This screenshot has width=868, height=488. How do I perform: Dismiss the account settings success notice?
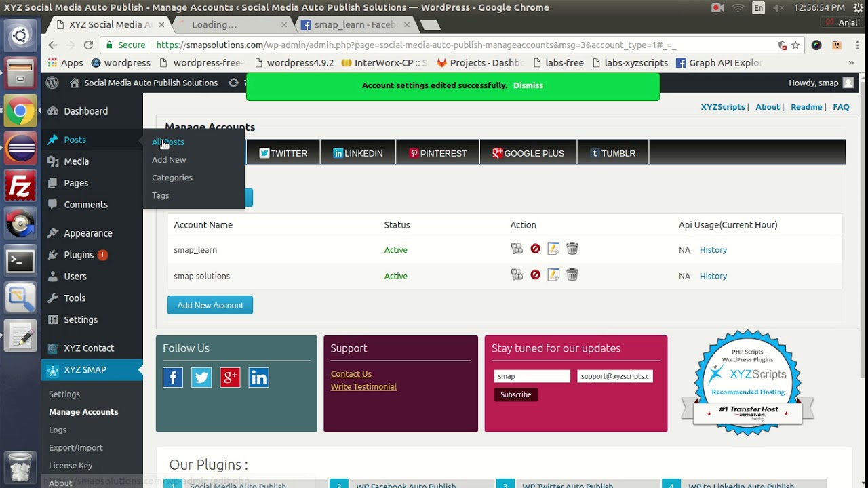(x=528, y=85)
